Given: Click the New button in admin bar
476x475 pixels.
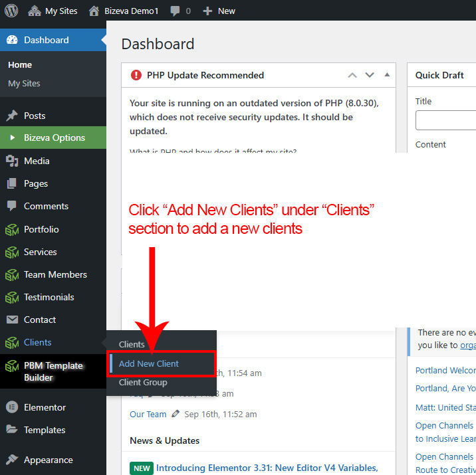Looking at the screenshot, I should [x=219, y=11].
